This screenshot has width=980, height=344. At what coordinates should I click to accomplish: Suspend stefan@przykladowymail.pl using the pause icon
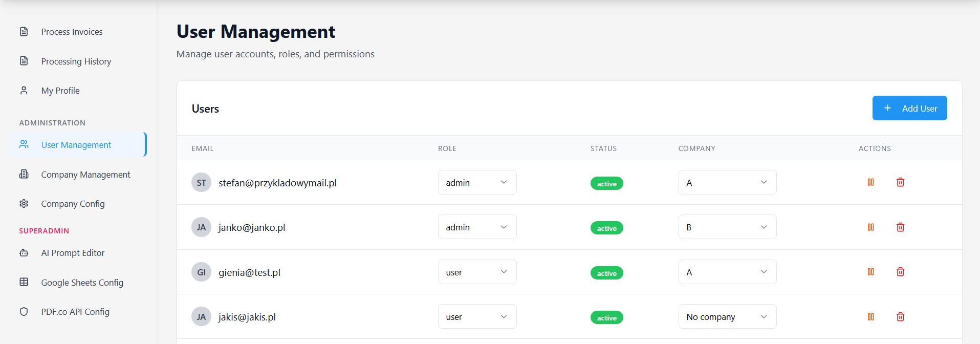pyautogui.click(x=870, y=182)
